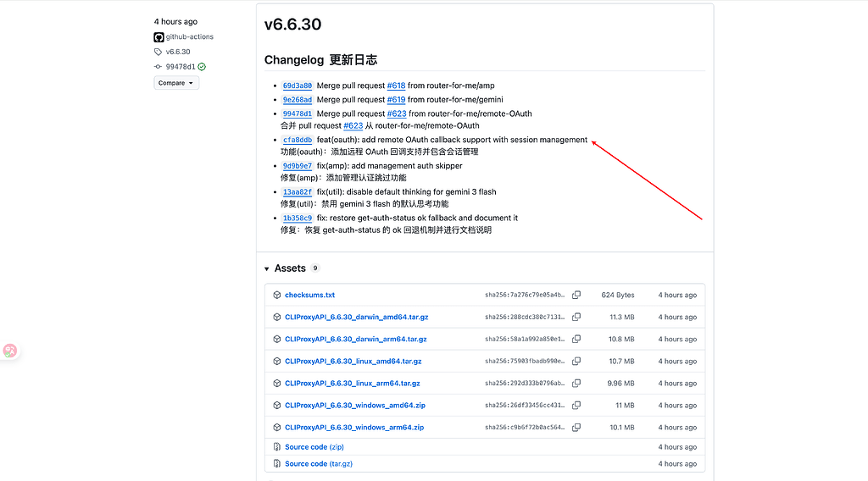The image size is (868, 481).
Task: Download CLIProxyAPI_6.6.30_windows_arm64.zip
Action: pos(354,428)
